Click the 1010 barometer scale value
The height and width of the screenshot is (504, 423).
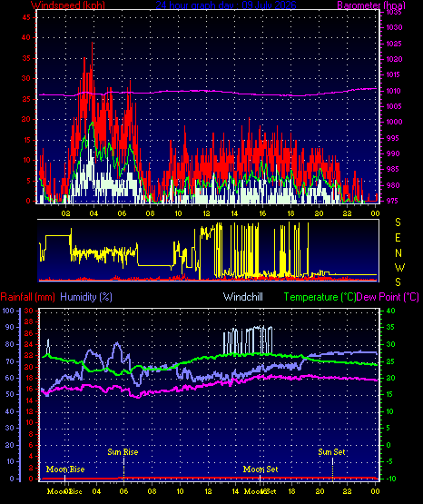(393, 91)
